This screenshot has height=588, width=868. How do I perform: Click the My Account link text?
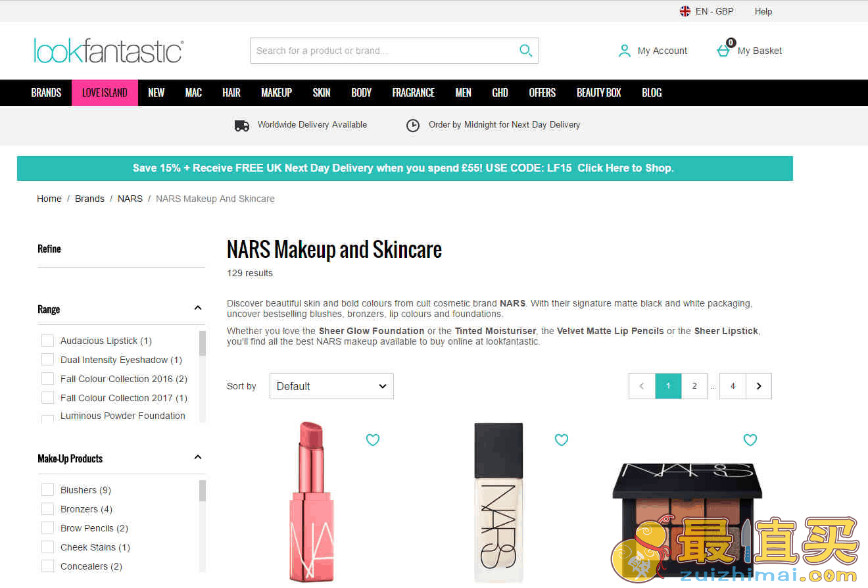tap(662, 51)
